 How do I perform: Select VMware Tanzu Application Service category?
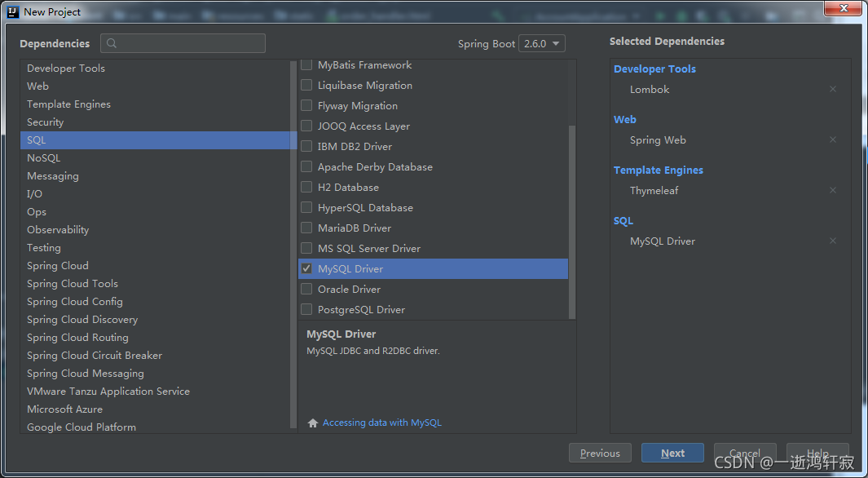tap(156, 391)
